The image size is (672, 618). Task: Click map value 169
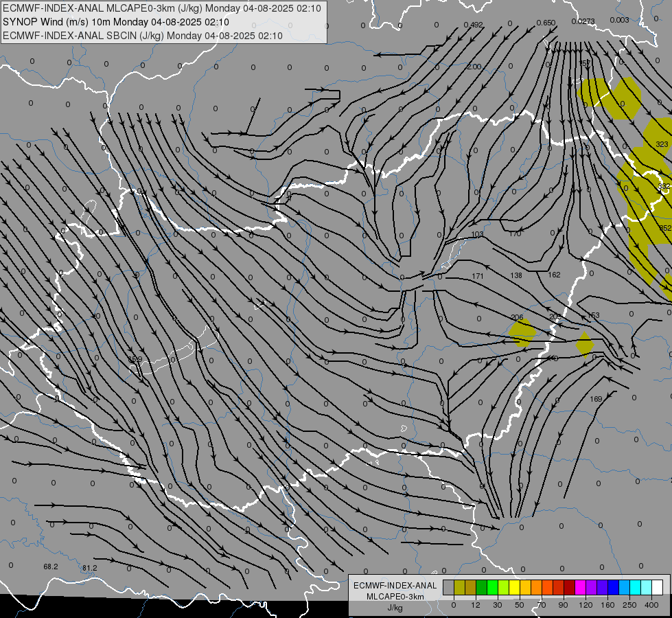(x=596, y=399)
